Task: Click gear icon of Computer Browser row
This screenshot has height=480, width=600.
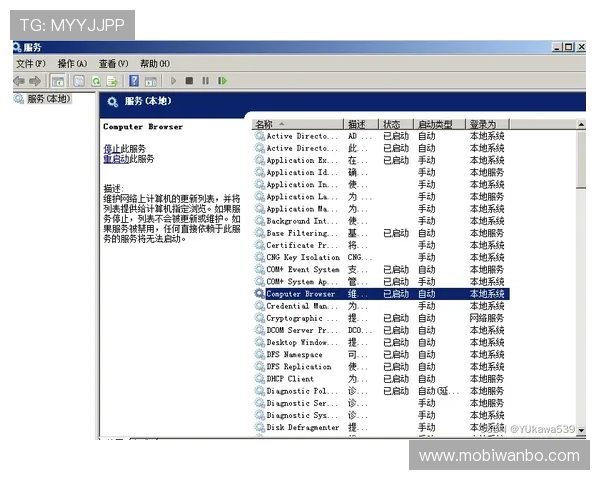Action: (260, 294)
